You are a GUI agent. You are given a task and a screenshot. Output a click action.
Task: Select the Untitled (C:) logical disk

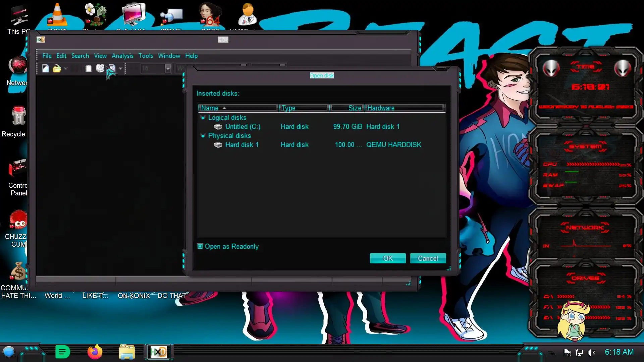243,127
